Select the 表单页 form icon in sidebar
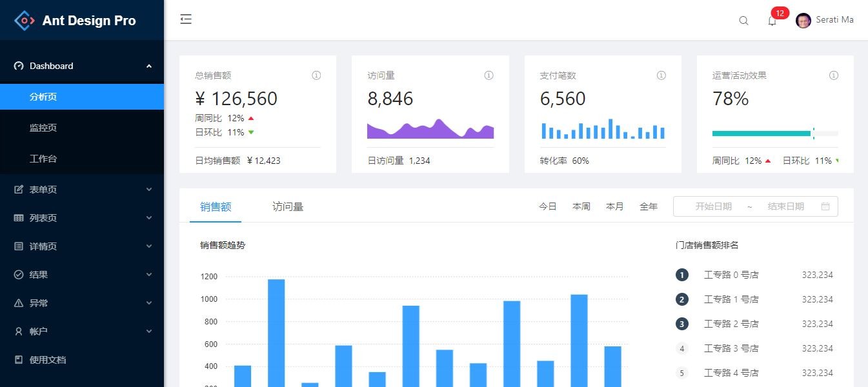 click(19, 189)
